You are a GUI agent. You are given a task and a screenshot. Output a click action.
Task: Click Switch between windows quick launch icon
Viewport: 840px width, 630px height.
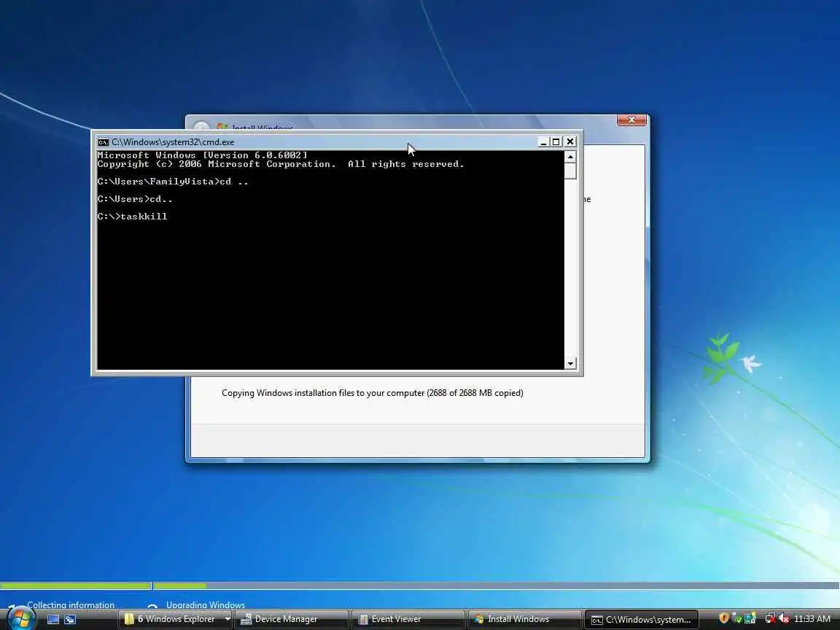[70, 619]
